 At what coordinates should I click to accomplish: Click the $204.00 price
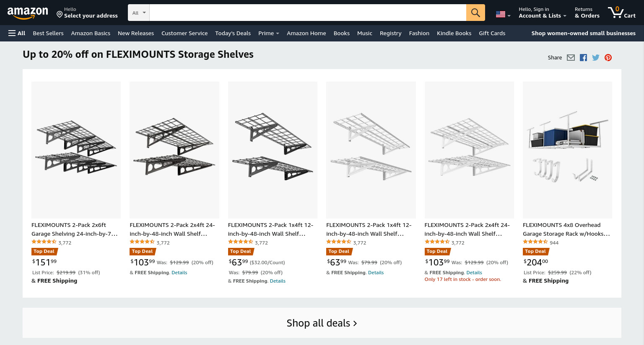click(x=536, y=263)
